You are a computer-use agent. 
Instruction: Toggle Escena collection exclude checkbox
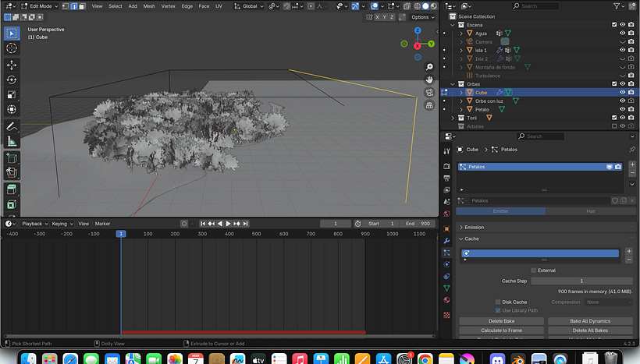tap(614, 25)
